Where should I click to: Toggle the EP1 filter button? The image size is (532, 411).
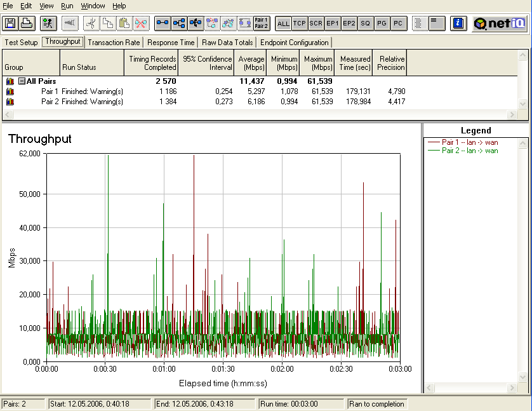point(332,24)
